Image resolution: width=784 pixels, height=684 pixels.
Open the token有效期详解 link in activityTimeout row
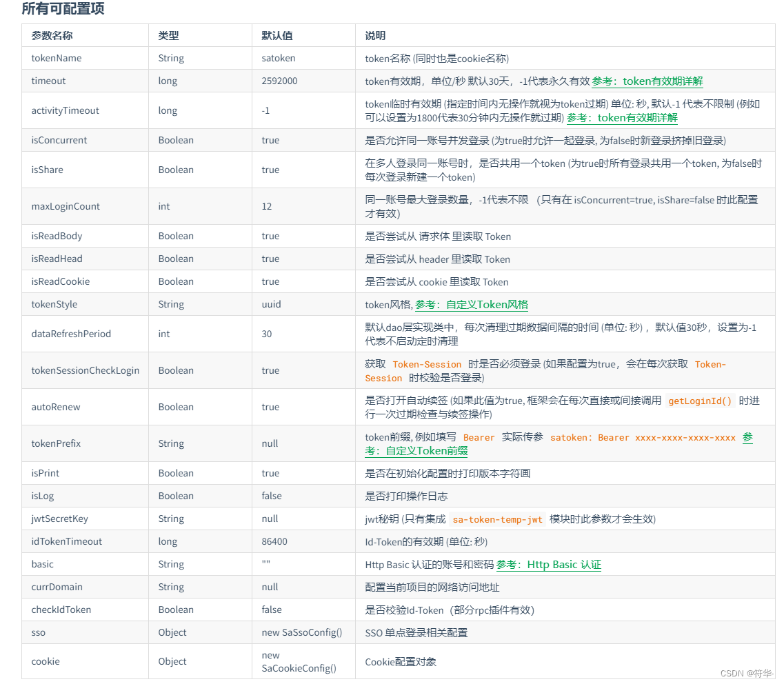[622, 117]
